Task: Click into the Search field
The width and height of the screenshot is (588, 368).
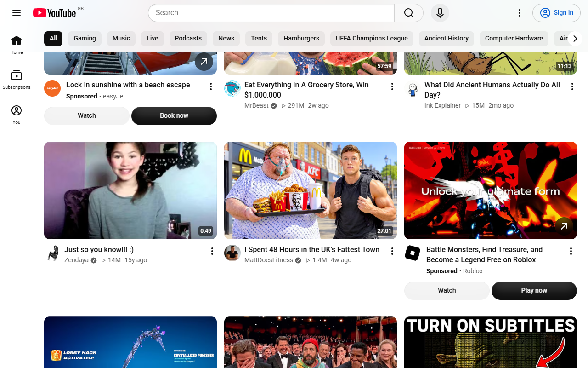Action: tap(271, 13)
